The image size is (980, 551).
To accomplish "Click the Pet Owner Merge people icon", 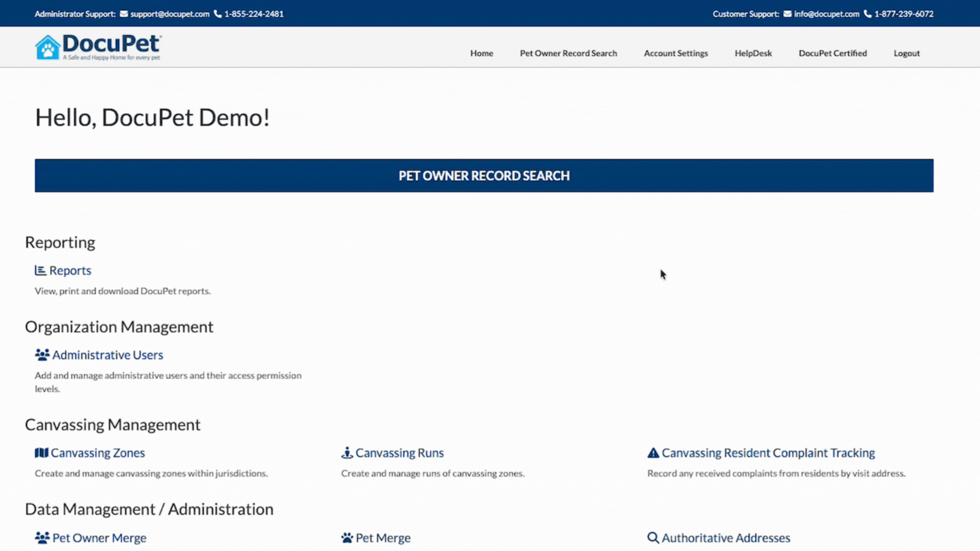I will coord(42,538).
